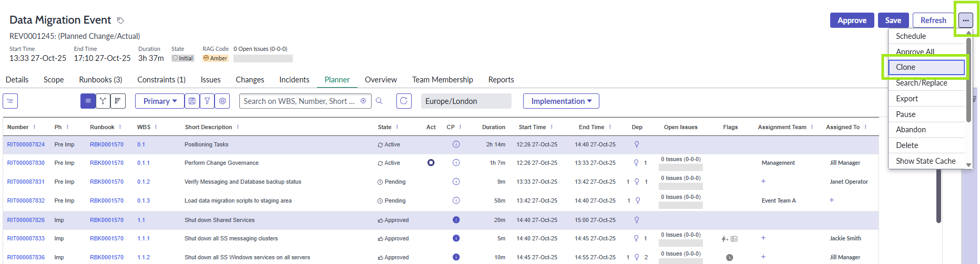The image size is (980, 264).
Task: Click the Approve button
Action: (852, 20)
